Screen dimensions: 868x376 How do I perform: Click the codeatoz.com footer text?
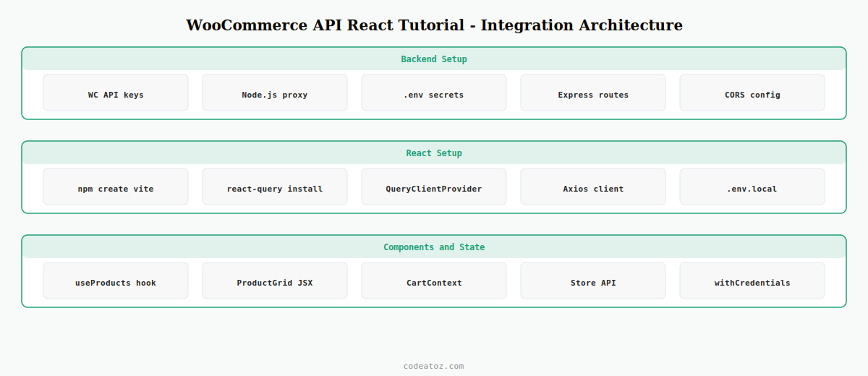[434, 366]
